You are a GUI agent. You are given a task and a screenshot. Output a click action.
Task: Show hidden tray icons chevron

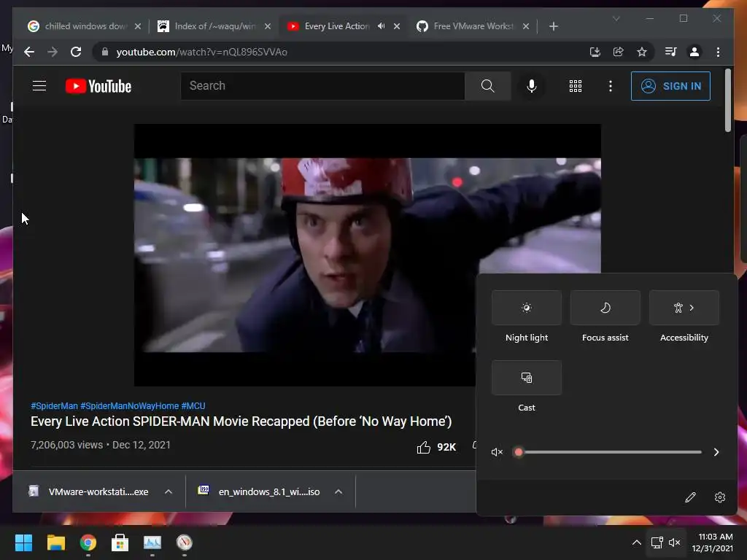click(x=636, y=542)
